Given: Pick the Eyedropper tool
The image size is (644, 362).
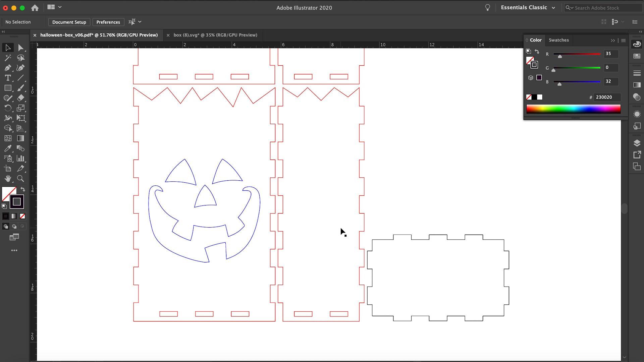Looking at the screenshot, I should coord(8,148).
